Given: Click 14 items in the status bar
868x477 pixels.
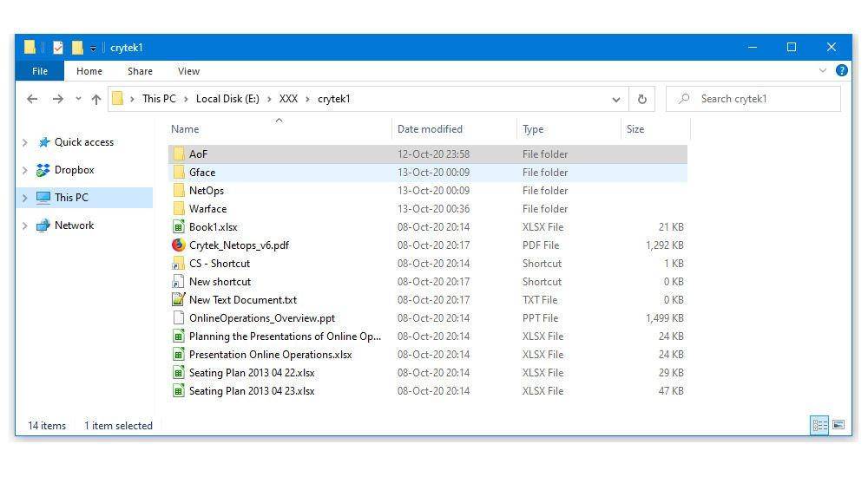Looking at the screenshot, I should click(47, 426).
